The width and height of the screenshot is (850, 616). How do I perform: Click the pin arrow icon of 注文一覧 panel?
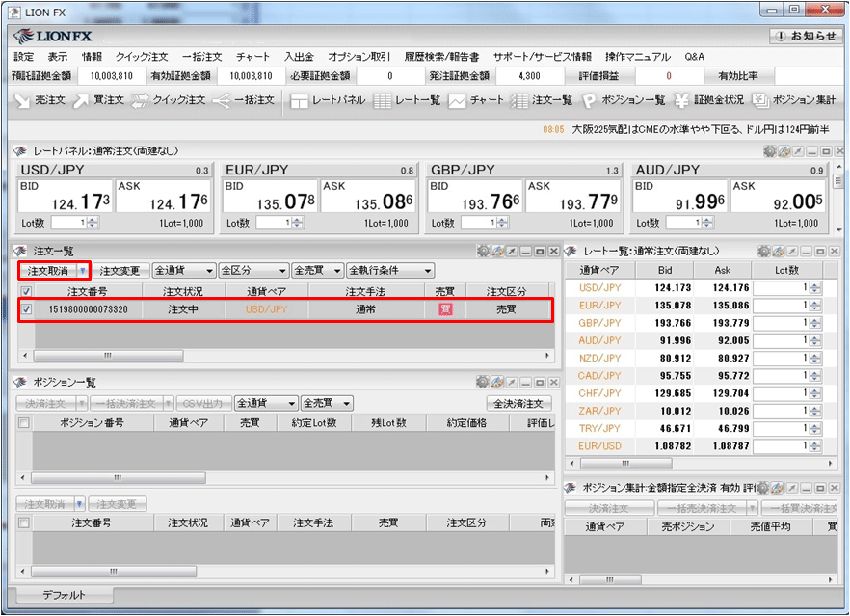tap(512, 251)
